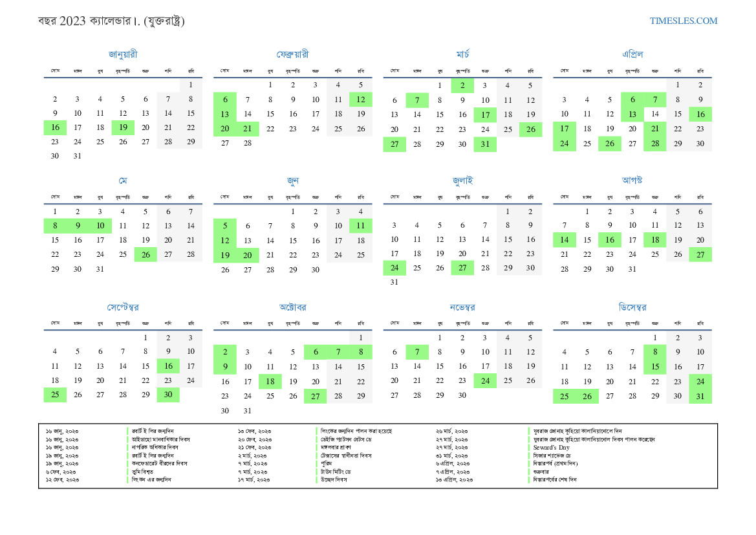This screenshot has height=535, width=756.
Task: Select highlighted 20 in February grid
Action: [225, 129]
